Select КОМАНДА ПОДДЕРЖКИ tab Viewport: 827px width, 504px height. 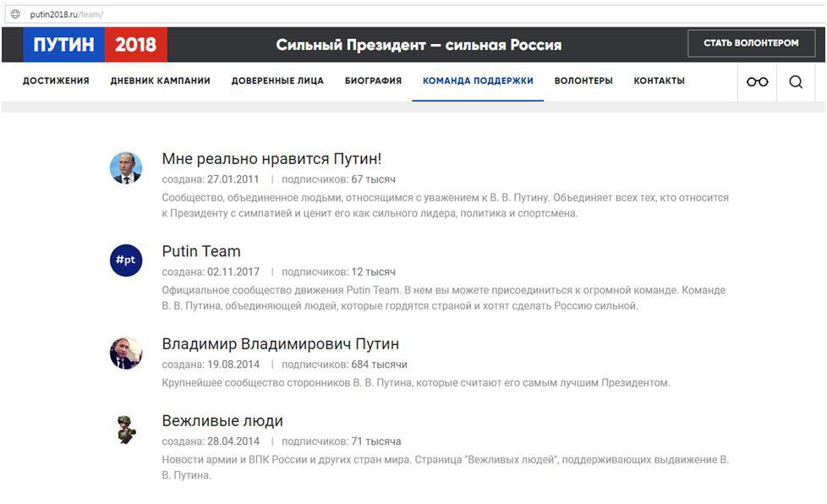[x=478, y=80]
